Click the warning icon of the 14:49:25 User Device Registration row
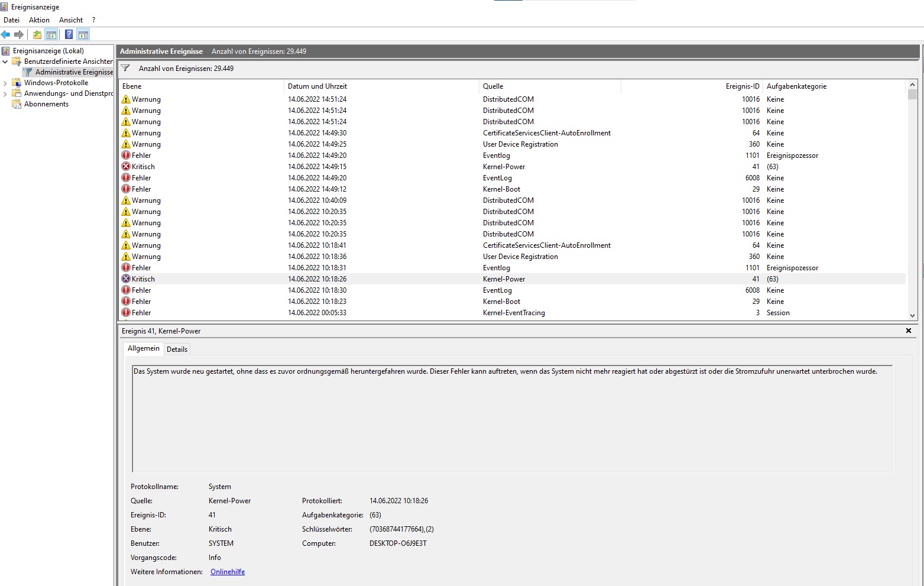The height and width of the screenshot is (586, 924). tap(126, 144)
